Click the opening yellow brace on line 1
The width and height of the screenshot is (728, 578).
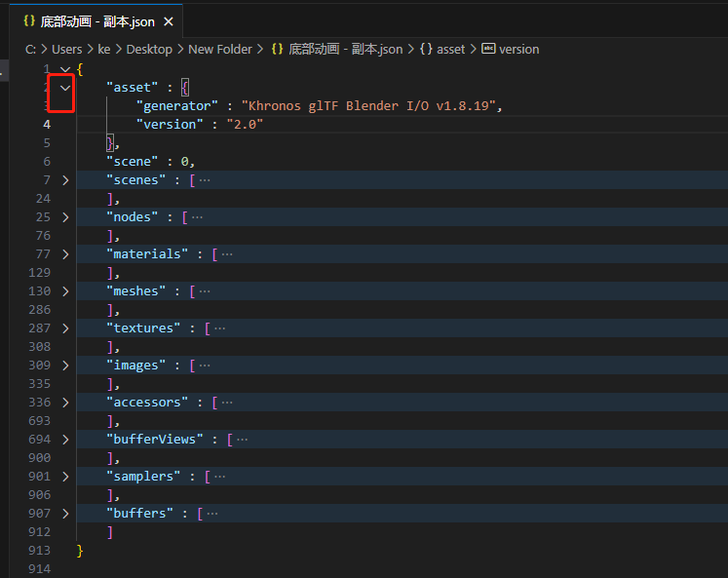coord(80,69)
